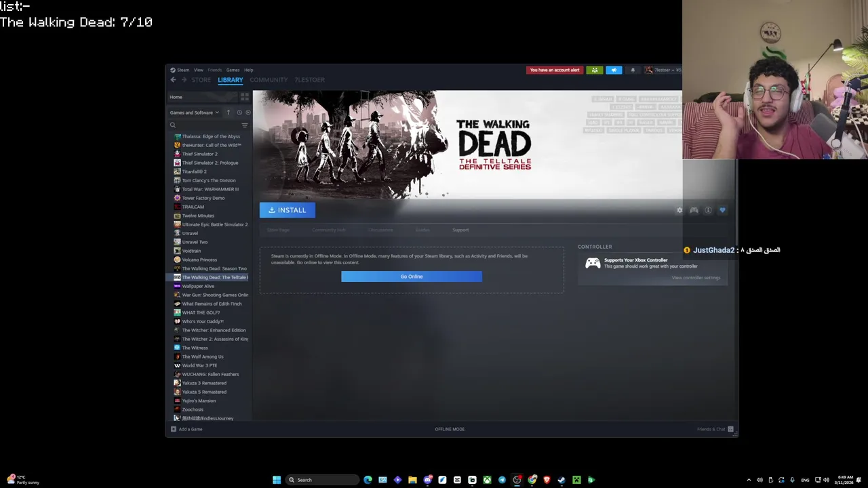Open notifications bell icon

click(633, 70)
